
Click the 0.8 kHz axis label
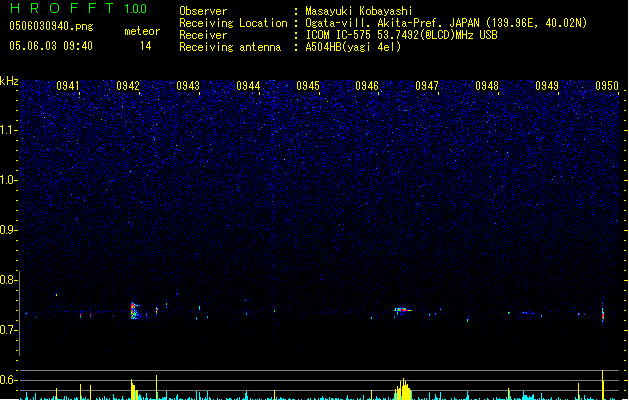8,280
